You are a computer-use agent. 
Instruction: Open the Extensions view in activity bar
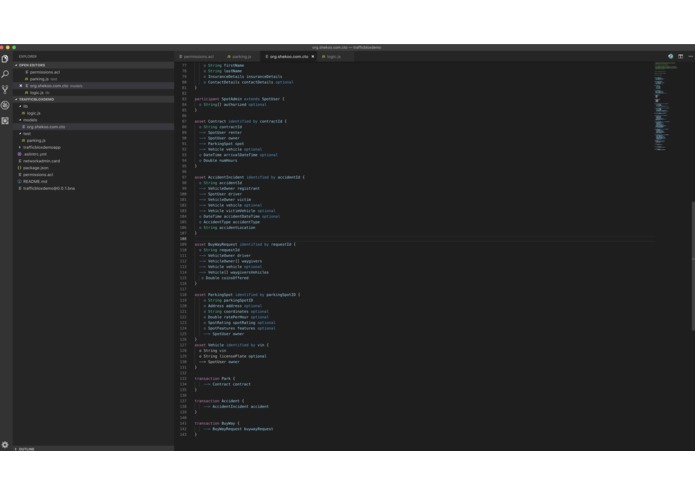pyautogui.click(x=5, y=121)
